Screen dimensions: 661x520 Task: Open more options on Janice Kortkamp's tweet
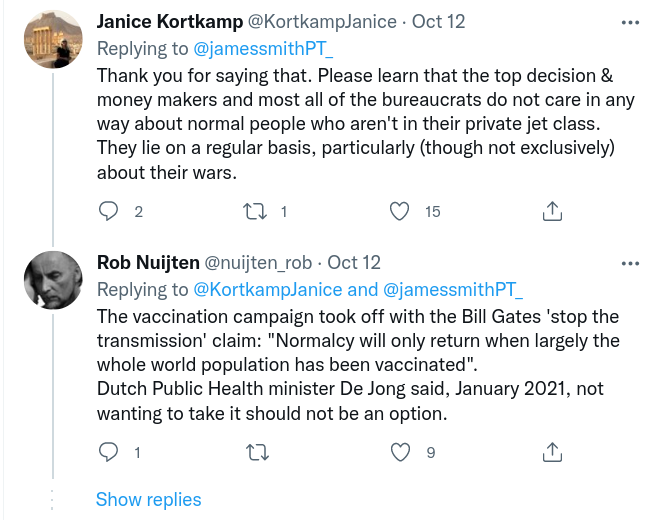630,21
